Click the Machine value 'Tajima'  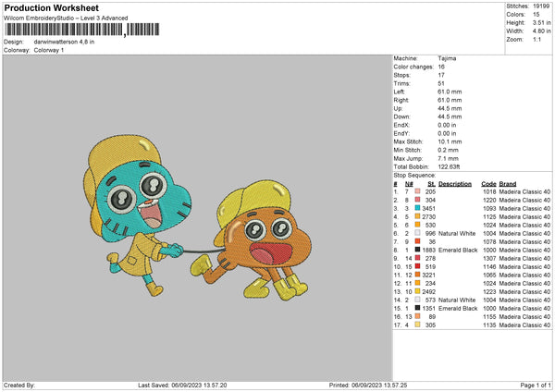coord(447,58)
